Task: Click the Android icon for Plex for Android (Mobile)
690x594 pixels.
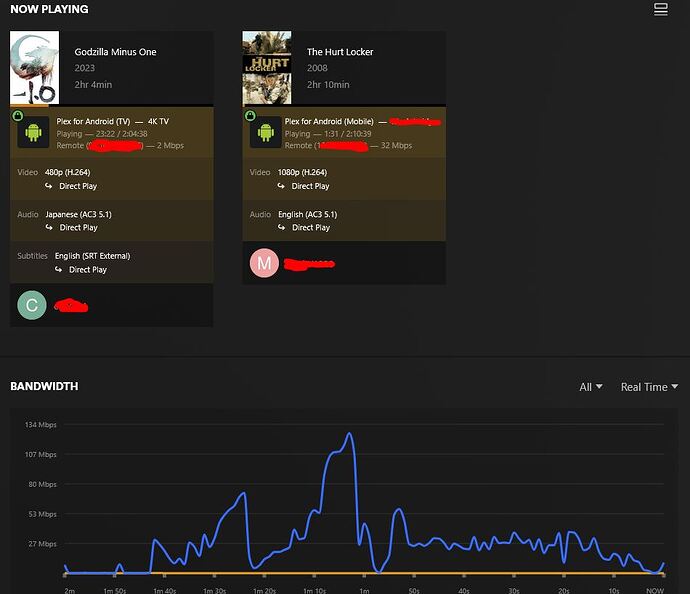Action: 266,132
